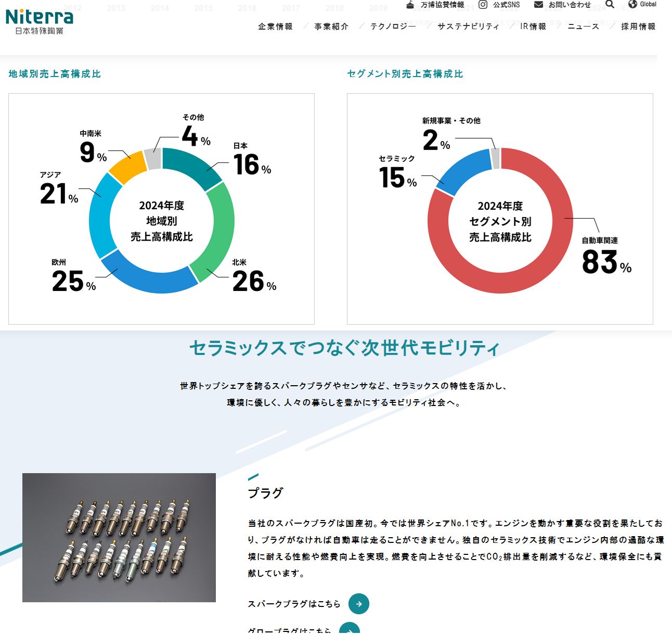
Task: Click the Niterra logo
Action: pyautogui.click(x=39, y=21)
